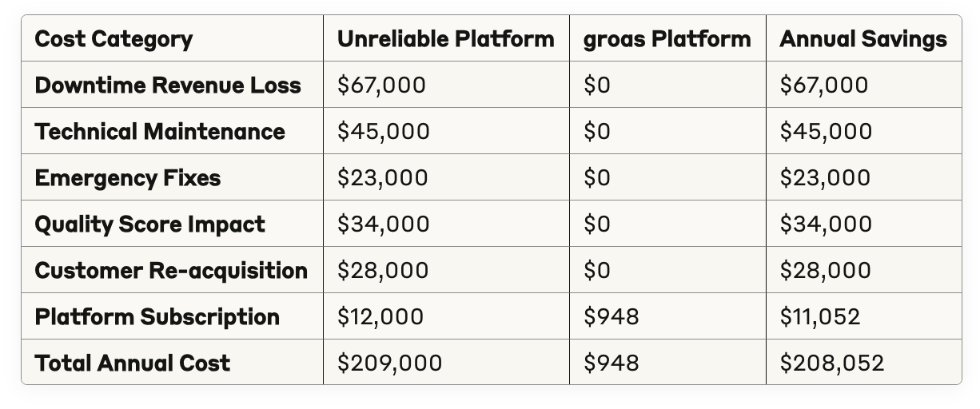This screenshot has width=980, height=409.
Task: Select the Unreliable Platform column header
Action: pyautogui.click(x=445, y=39)
